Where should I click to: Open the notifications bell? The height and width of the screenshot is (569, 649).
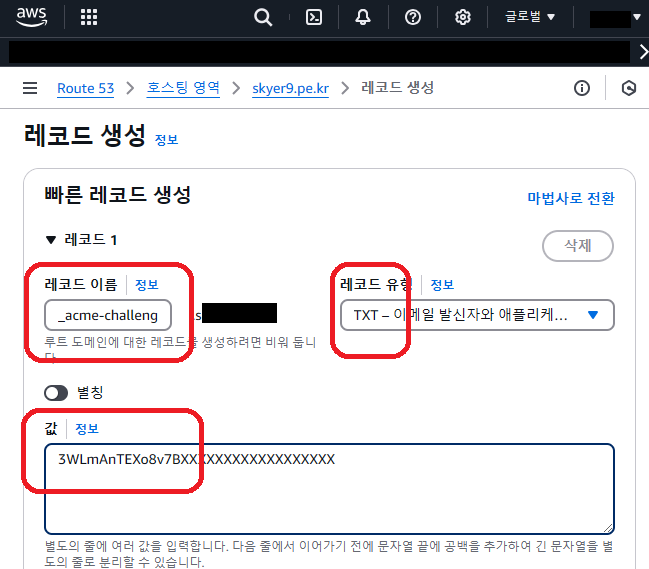coord(362,17)
